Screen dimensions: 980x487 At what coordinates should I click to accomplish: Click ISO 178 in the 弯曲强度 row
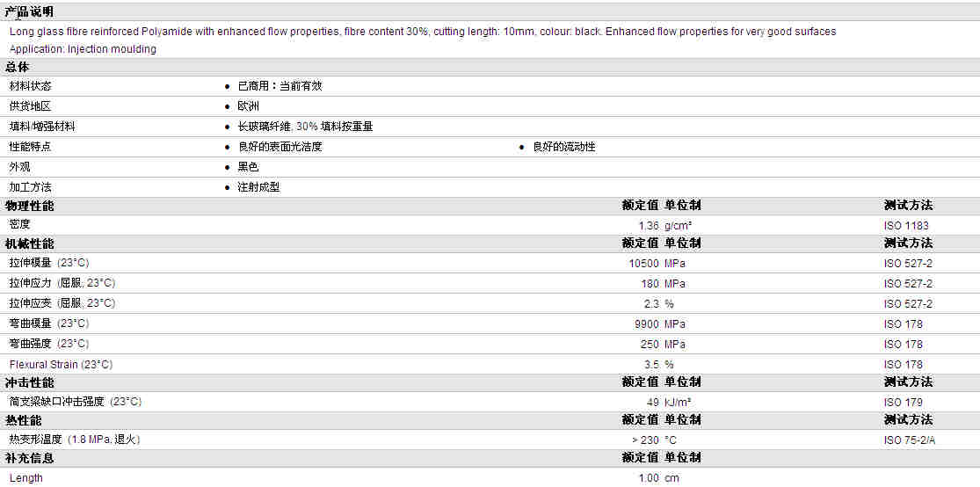pos(904,345)
